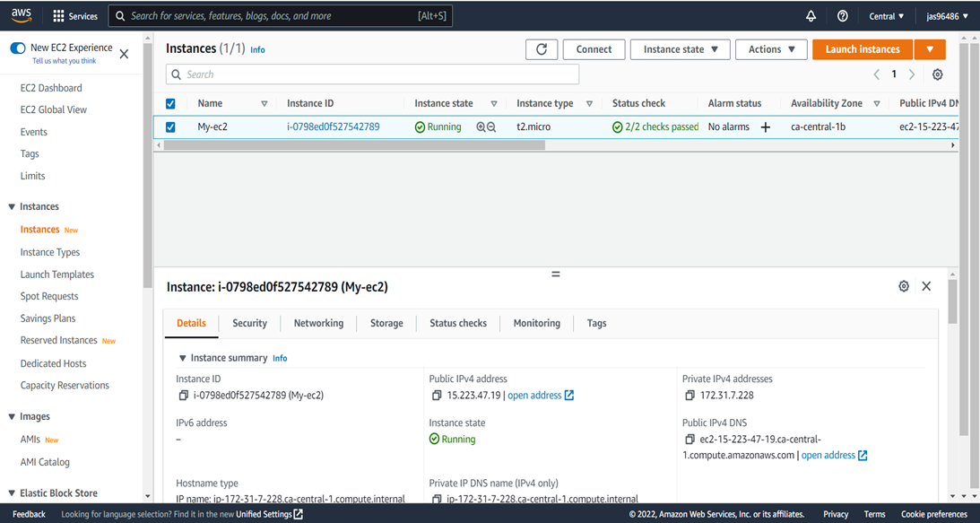Switch to the Status checks tab
Screen dimensions: 980x523
[458, 324]
